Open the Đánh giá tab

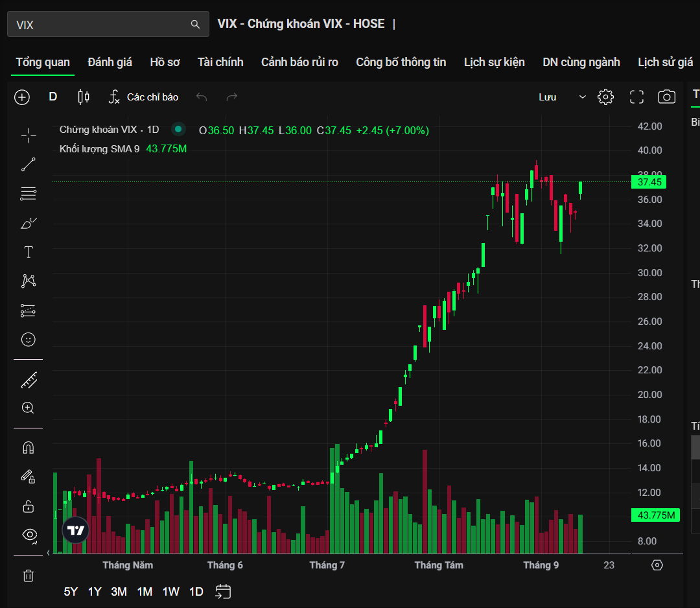click(x=110, y=62)
